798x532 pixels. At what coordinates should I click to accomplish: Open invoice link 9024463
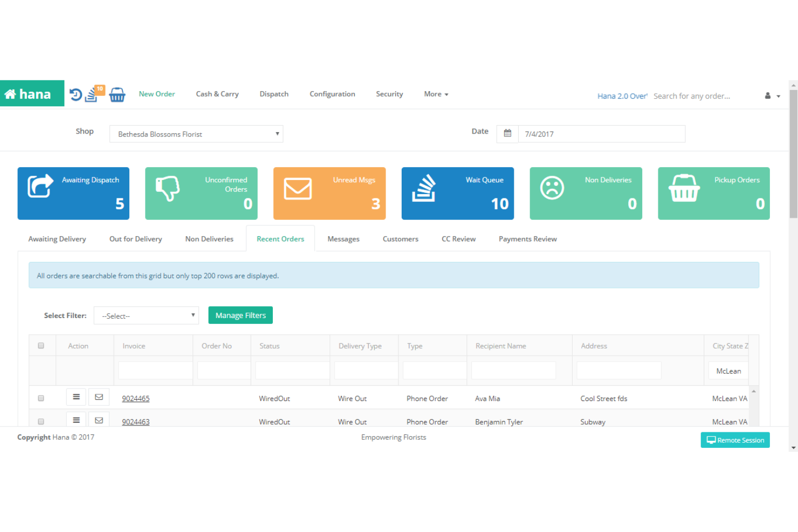pyautogui.click(x=136, y=422)
